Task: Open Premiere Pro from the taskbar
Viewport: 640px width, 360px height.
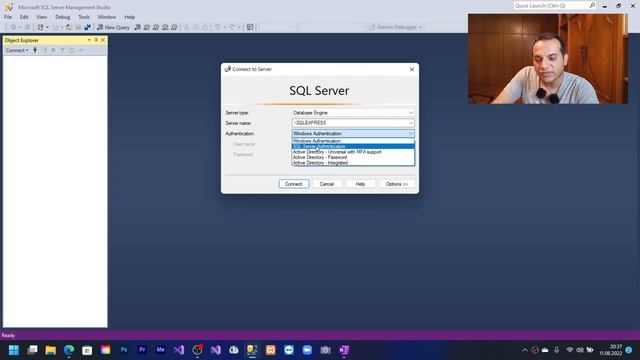Action: pos(142,350)
